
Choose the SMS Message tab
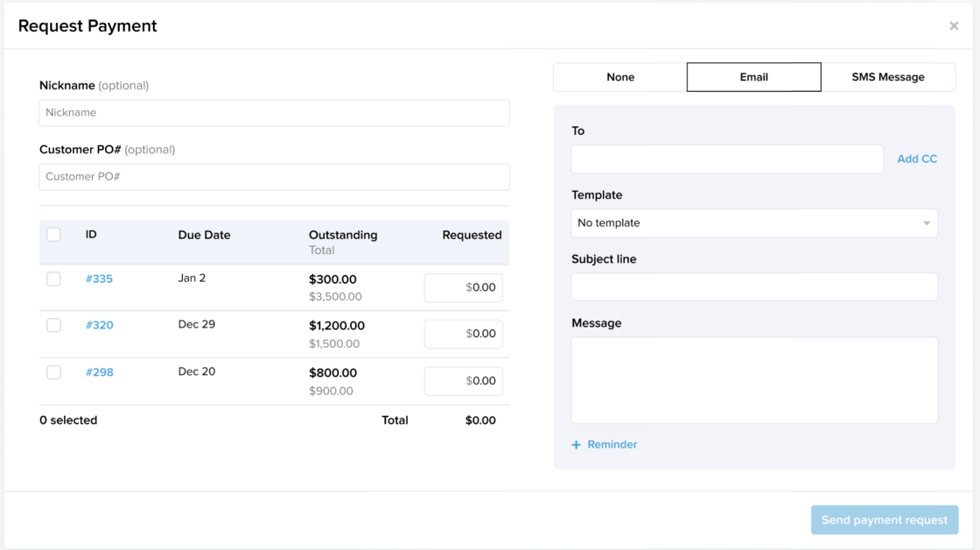887,77
